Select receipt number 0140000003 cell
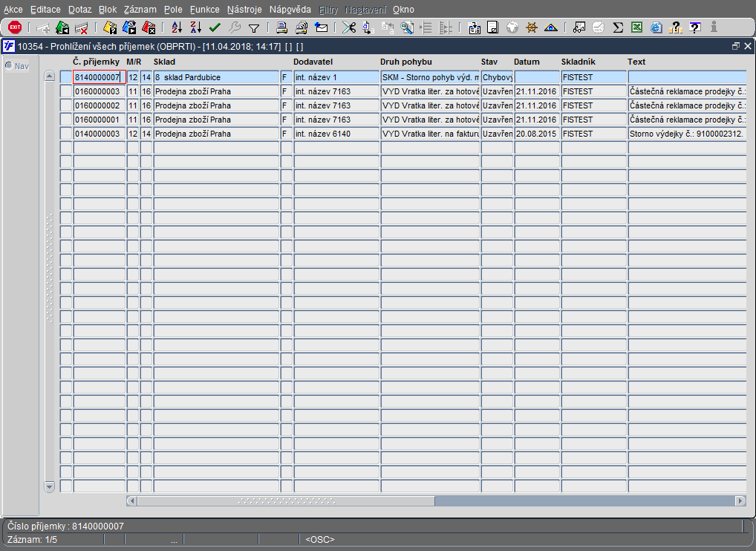 click(x=100, y=134)
